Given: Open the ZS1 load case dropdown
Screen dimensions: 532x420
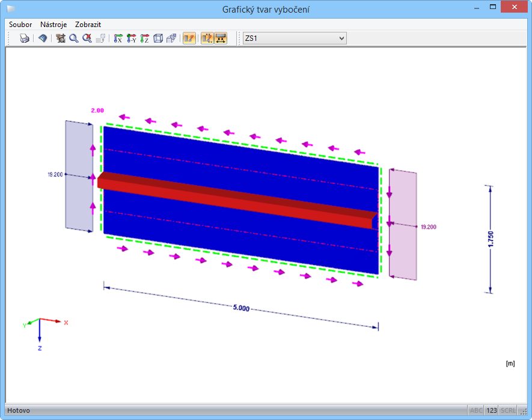Looking at the screenshot, I should pyautogui.click(x=295, y=38).
